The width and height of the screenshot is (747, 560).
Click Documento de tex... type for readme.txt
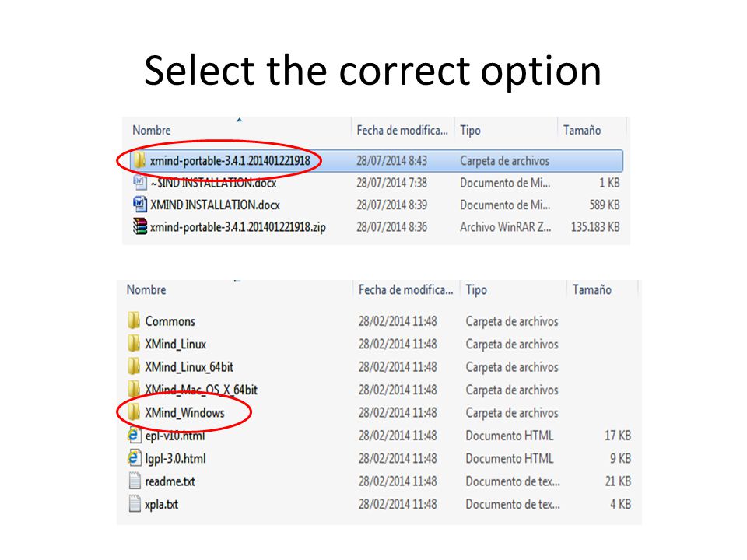(x=513, y=481)
